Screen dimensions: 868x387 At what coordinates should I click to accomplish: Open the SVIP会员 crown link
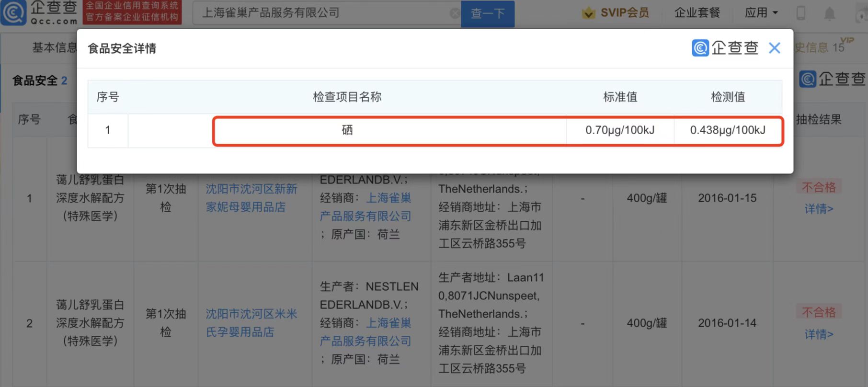pos(615,13)
